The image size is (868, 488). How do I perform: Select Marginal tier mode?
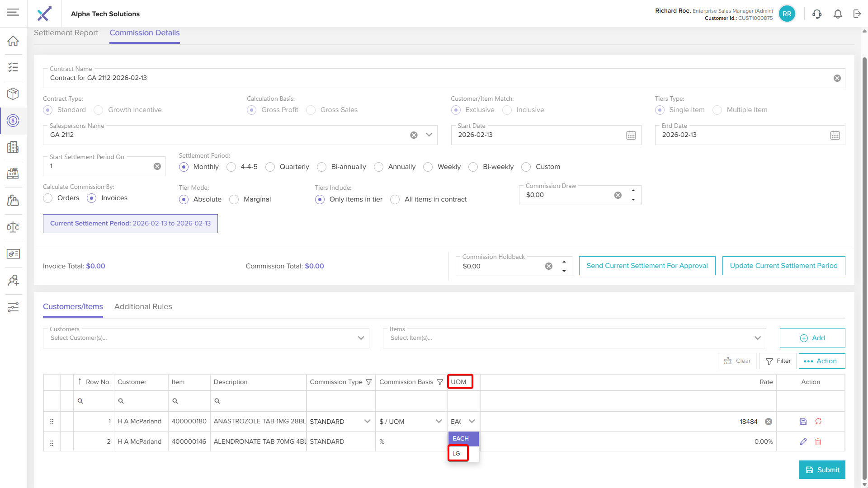(234, 200)
